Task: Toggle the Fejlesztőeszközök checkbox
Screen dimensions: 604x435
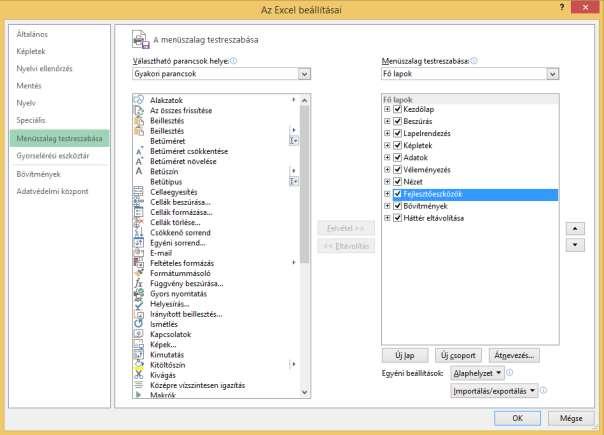Action: [398, 194]
